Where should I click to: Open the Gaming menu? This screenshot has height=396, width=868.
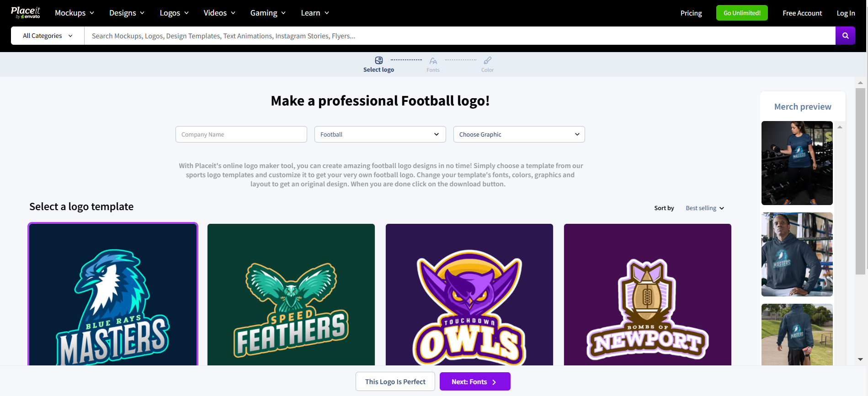pos(268,13)
